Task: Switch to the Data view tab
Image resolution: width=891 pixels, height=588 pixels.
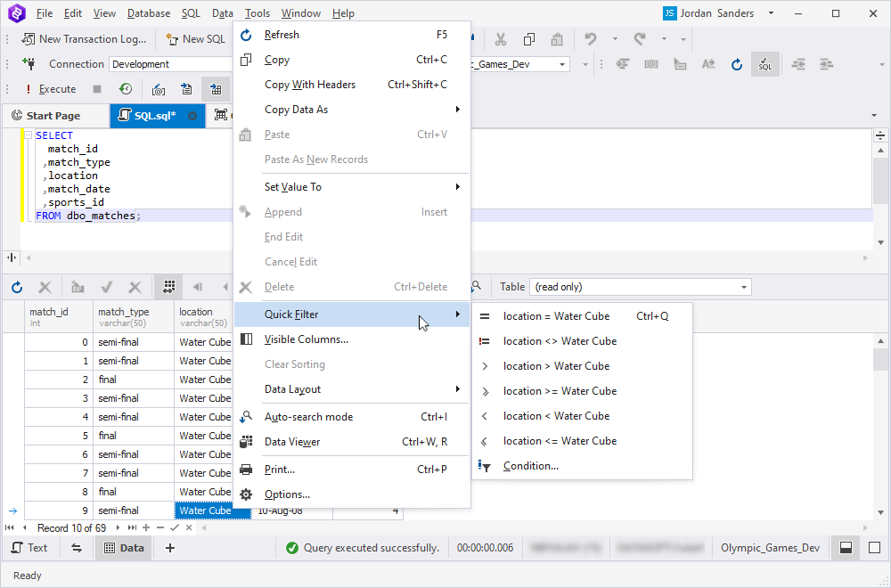Action: pyautogui.click(x=124, y=548)
